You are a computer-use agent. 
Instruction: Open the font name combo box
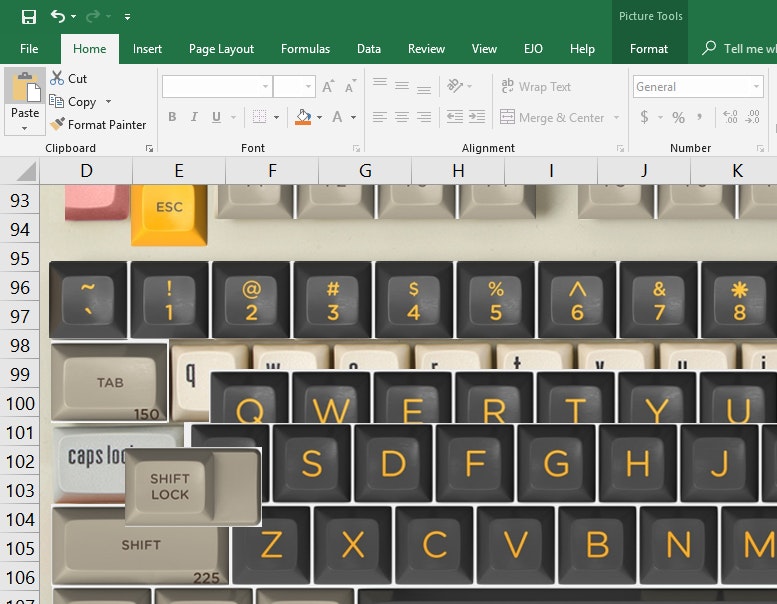click(x=216, y=87)
